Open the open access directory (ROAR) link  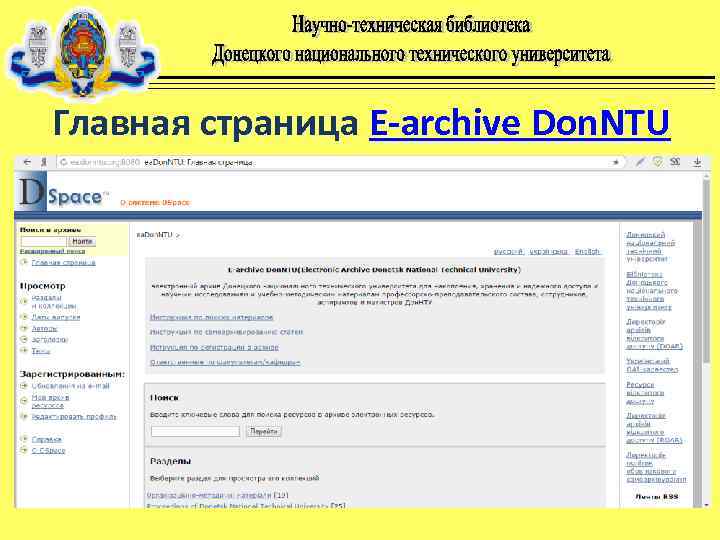[x=654, y=428]
